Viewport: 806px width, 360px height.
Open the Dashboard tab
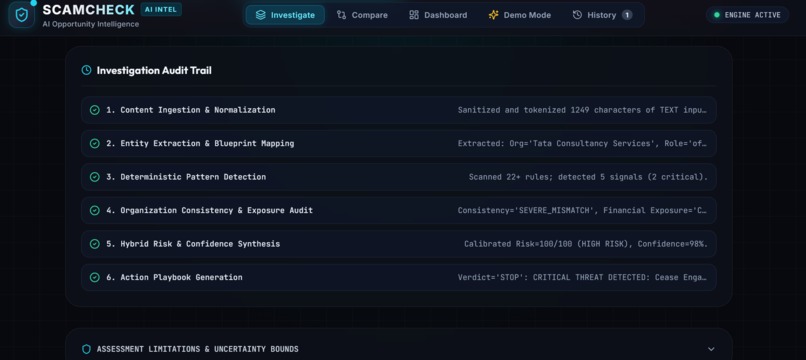(438, 15)
